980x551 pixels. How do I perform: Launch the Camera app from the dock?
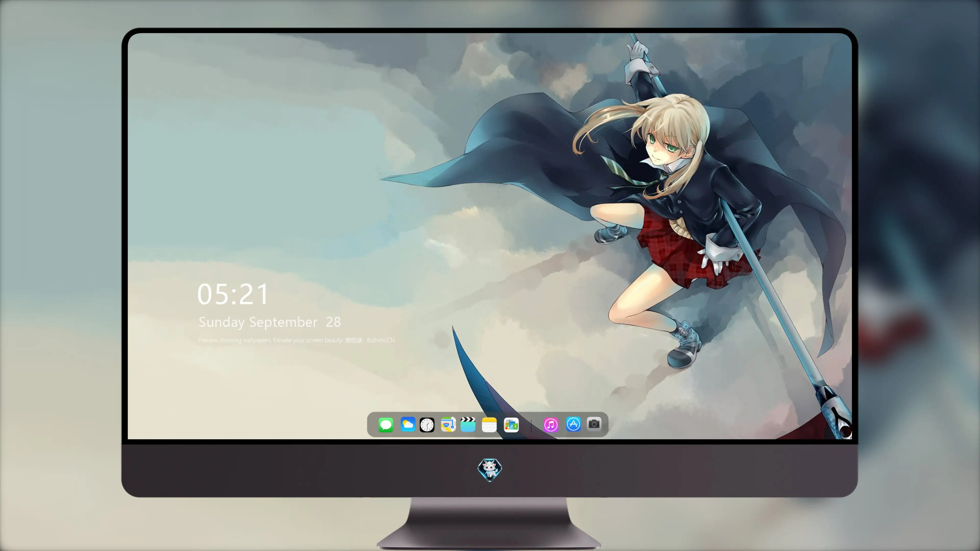[594, 424]
